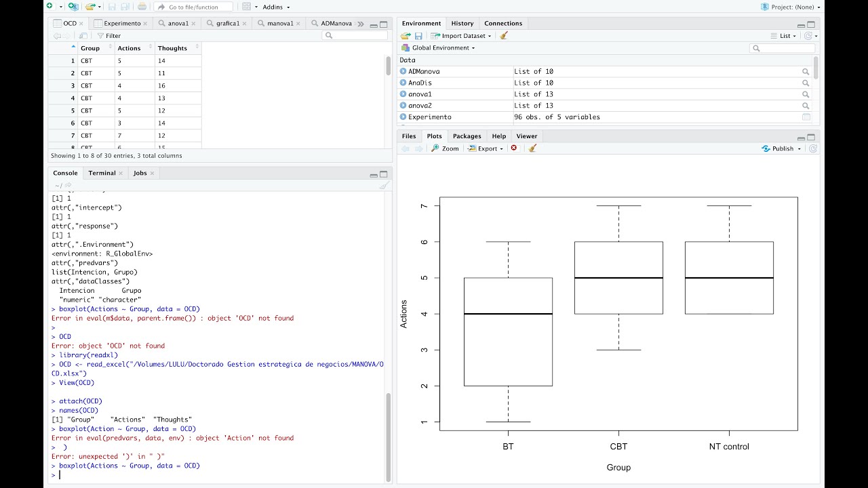Switch to the Experimento data tab
This screenshot has height=488, width=868.
click(x=122, y=23)
